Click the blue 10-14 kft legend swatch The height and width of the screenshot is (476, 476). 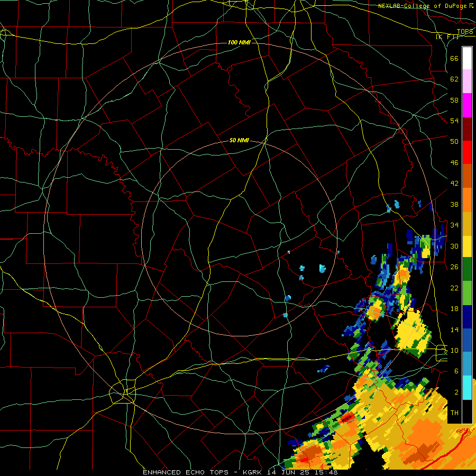click(x=467, y=340)
